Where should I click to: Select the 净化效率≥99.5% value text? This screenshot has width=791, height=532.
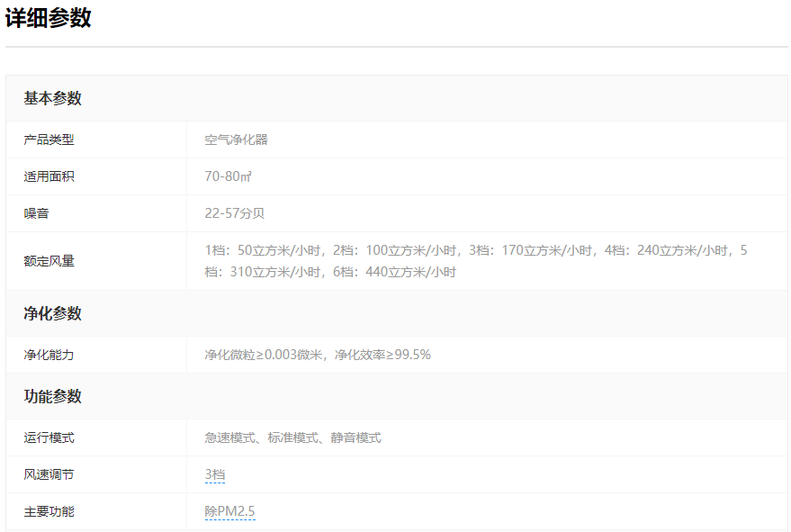tap(382, 355)
